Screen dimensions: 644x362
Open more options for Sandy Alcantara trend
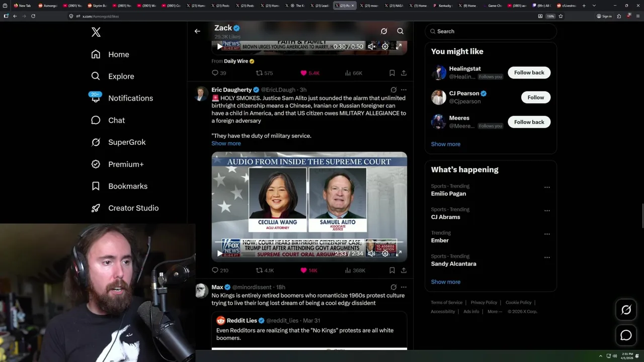(547, 257)
